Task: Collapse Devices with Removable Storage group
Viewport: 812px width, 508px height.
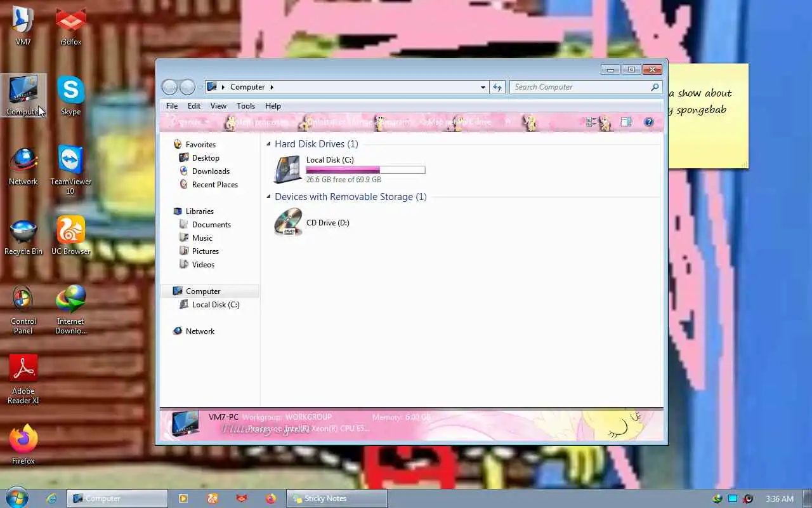Action: (x=268, y=197)
